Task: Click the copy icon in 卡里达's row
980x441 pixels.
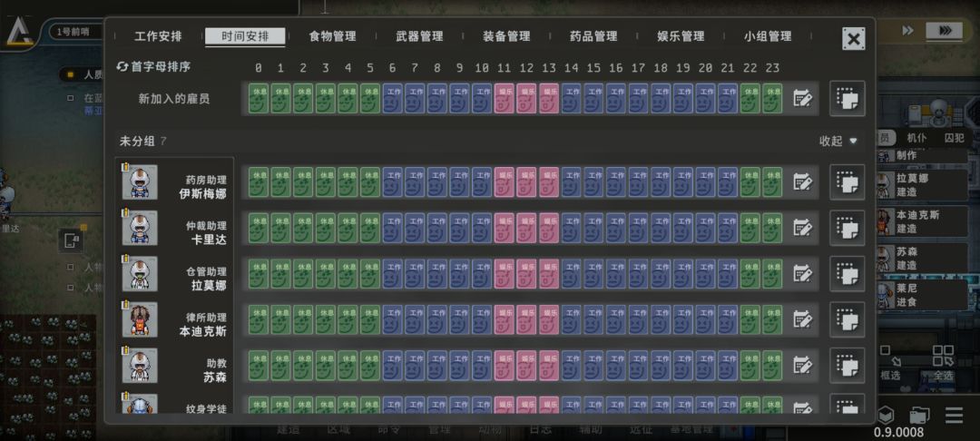Action: click(848, 228)
